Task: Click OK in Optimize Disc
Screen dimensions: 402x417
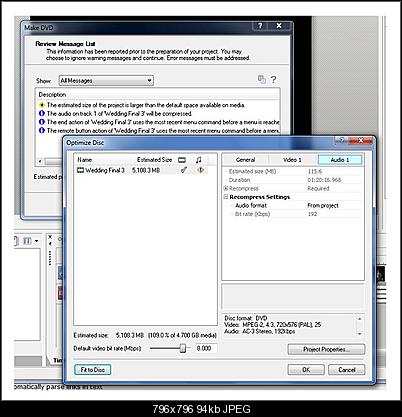Action: (306, 370)
